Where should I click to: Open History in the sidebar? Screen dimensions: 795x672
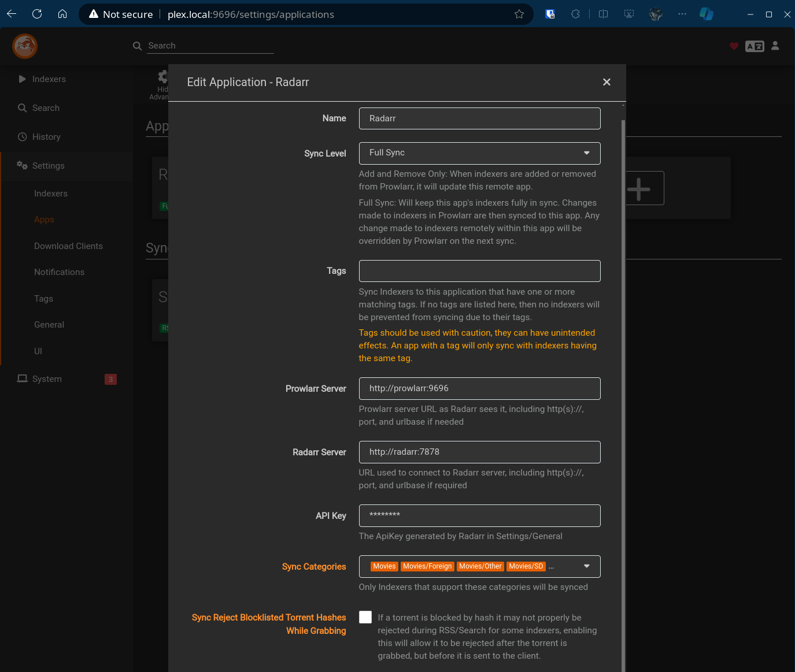(46, 137)
